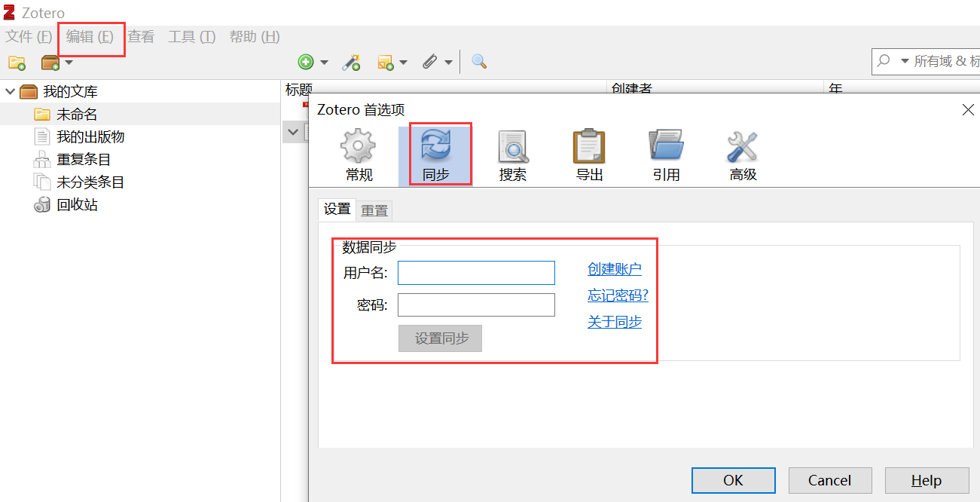Open the New Library dropdown arrow

(x=69, y=63)
